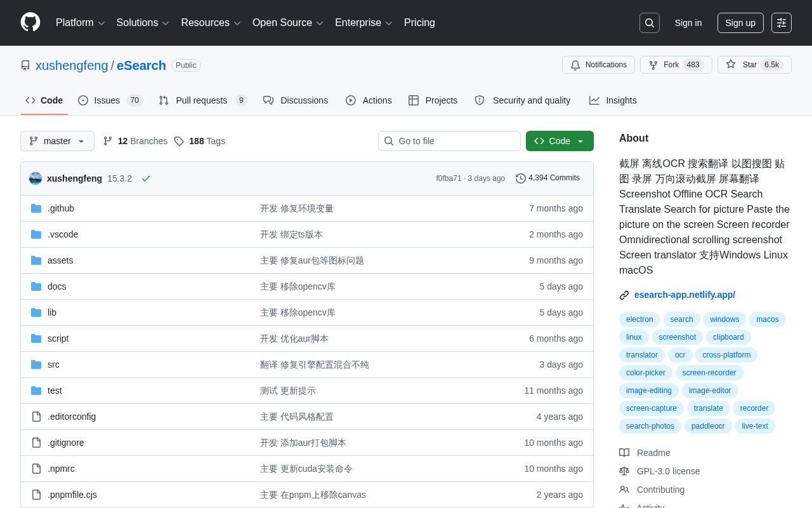Click the repository icon beside xushengfeng
812x508 pixels.
click(x=25, y=65)
